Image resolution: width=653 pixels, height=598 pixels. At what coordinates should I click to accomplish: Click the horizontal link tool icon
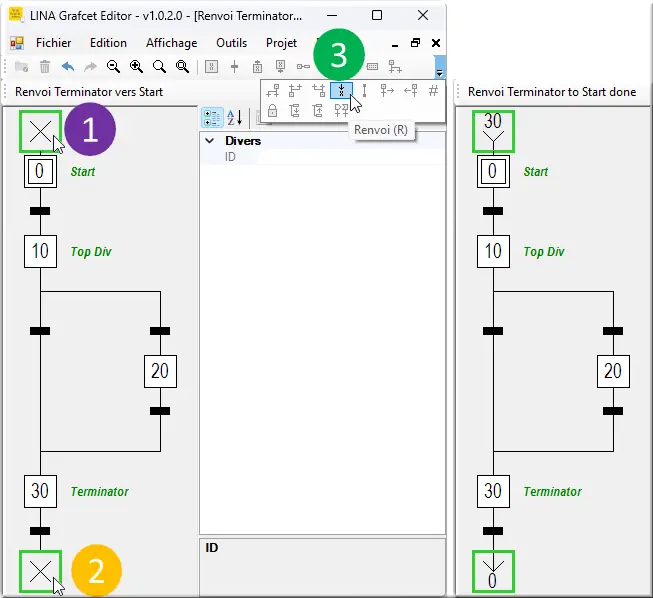[303, 67]
